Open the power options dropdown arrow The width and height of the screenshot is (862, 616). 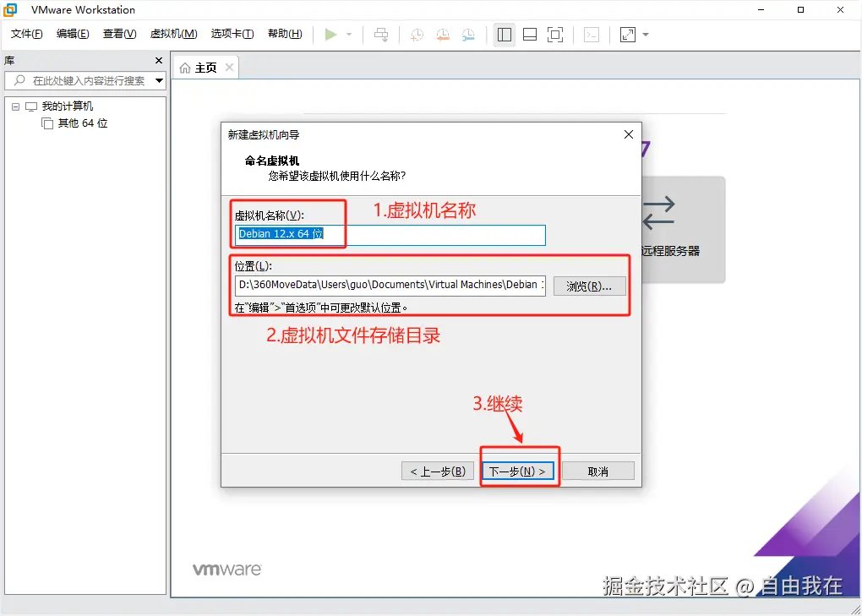click(349, 35)
